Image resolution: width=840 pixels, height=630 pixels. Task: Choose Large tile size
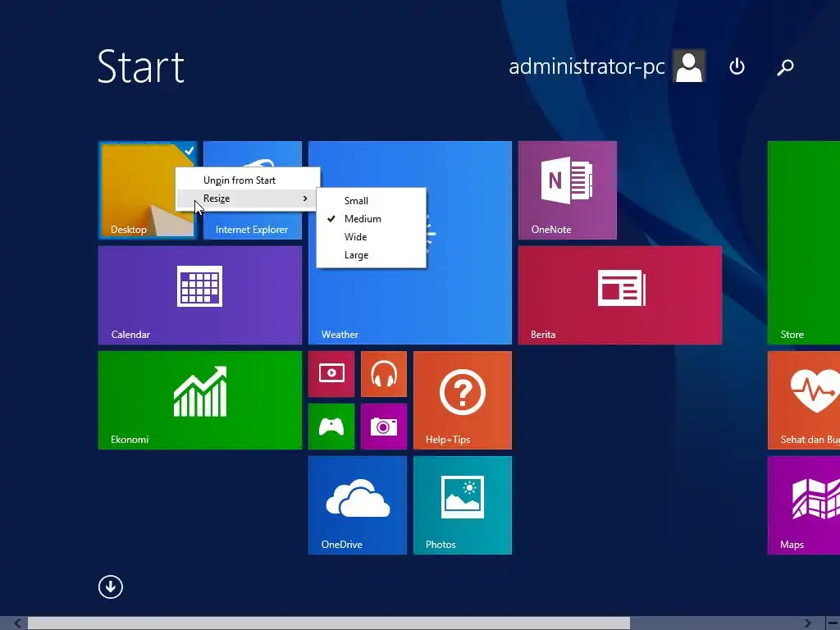(372, 255)
